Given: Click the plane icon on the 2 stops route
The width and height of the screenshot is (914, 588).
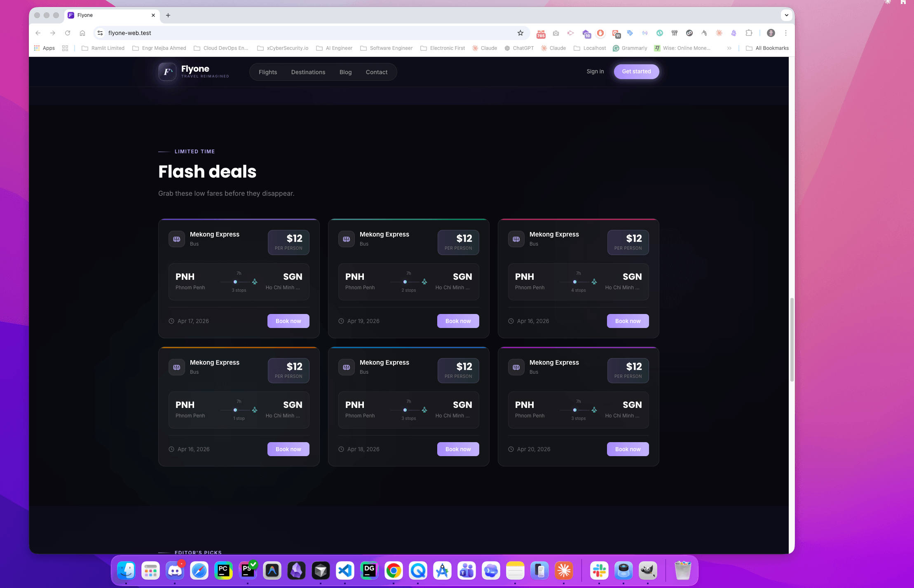Looking at the screenshot, I should click(x=424, y=282).
